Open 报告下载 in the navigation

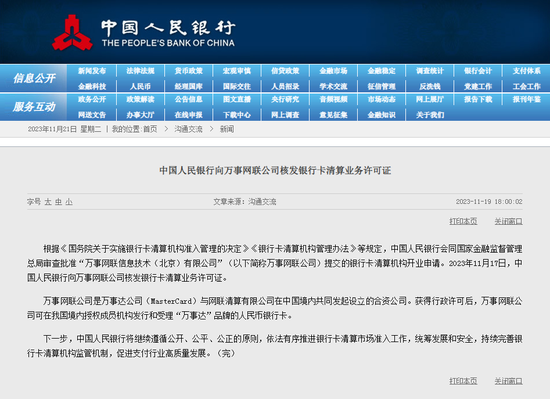coord(478,99)
